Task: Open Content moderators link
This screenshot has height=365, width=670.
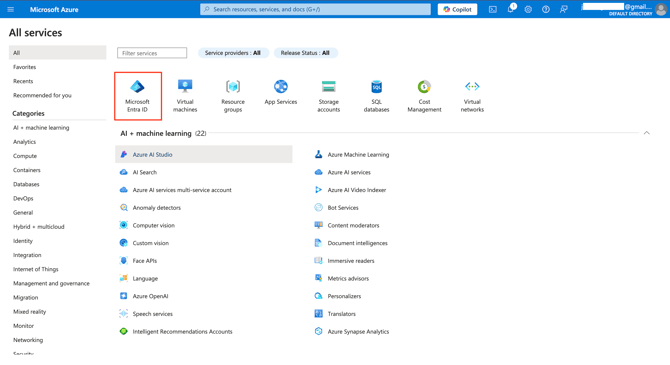Action: 353,225
